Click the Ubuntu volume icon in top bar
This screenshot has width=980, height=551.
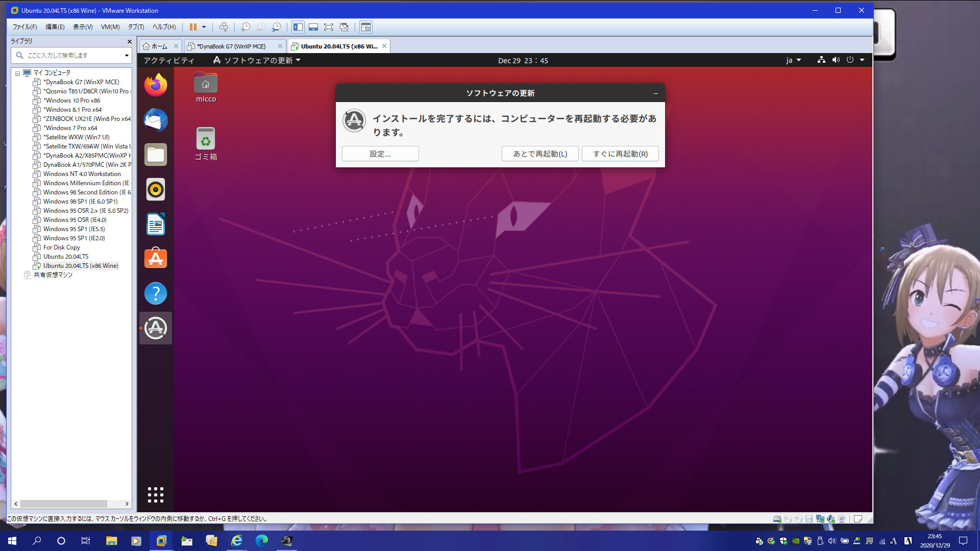pyautogui.click(x=836, y=60)
